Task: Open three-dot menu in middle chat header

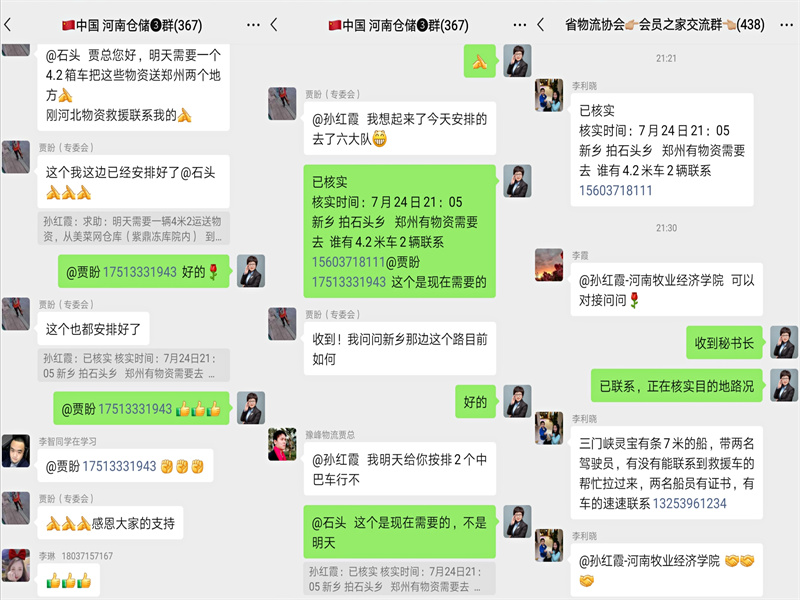Action: tap(519, 24)
